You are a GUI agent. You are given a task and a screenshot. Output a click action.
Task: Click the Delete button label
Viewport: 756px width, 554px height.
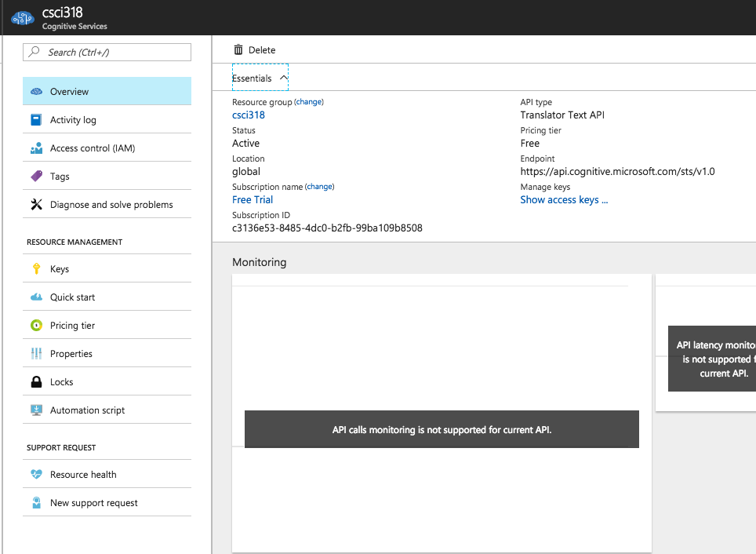[x=262, y=49]
